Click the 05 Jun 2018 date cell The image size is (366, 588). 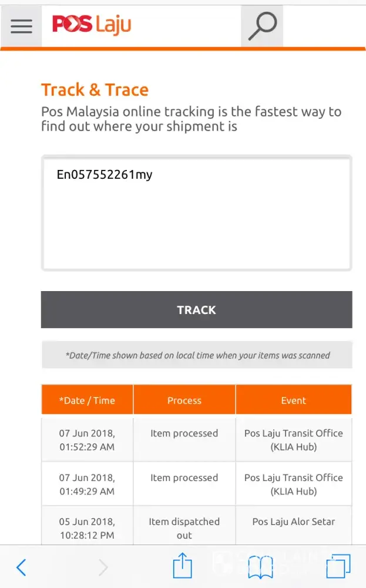pyautogui.click(x=87, y=528)
